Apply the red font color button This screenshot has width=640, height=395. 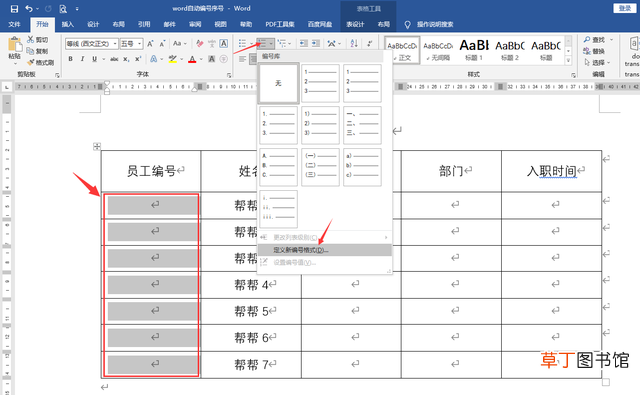[x=193, y=59]
